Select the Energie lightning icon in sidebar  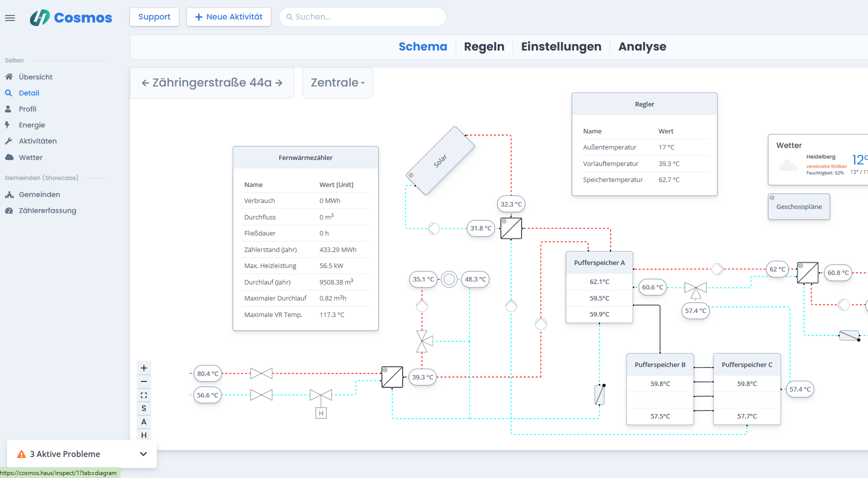(x=9, y=125)
